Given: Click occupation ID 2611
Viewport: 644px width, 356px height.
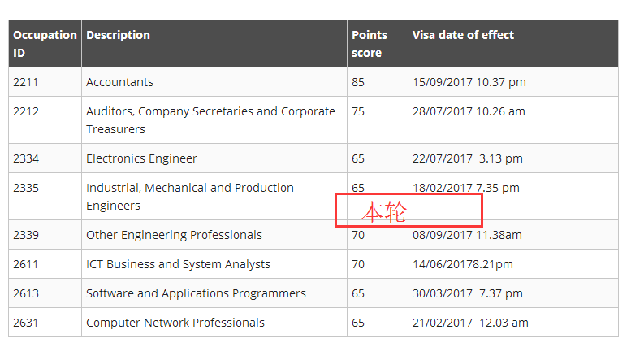Looking at the screenshot, I should (x=26, y=264).
